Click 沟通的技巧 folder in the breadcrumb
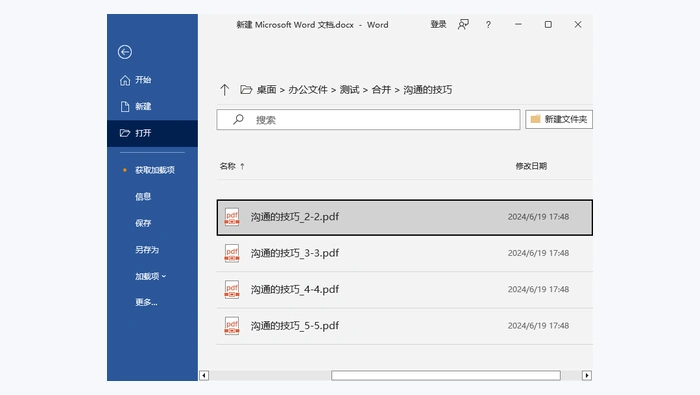 (x=428, y=90)
